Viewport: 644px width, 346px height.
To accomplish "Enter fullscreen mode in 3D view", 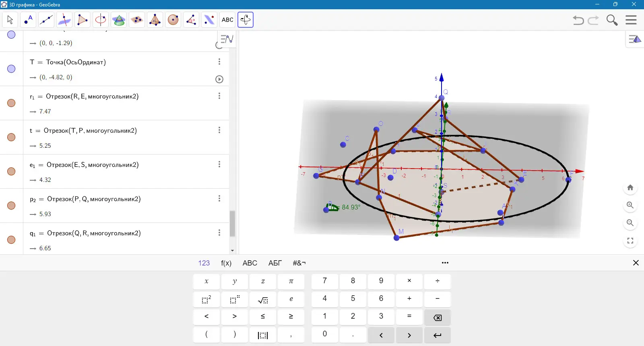I will 630,241.
